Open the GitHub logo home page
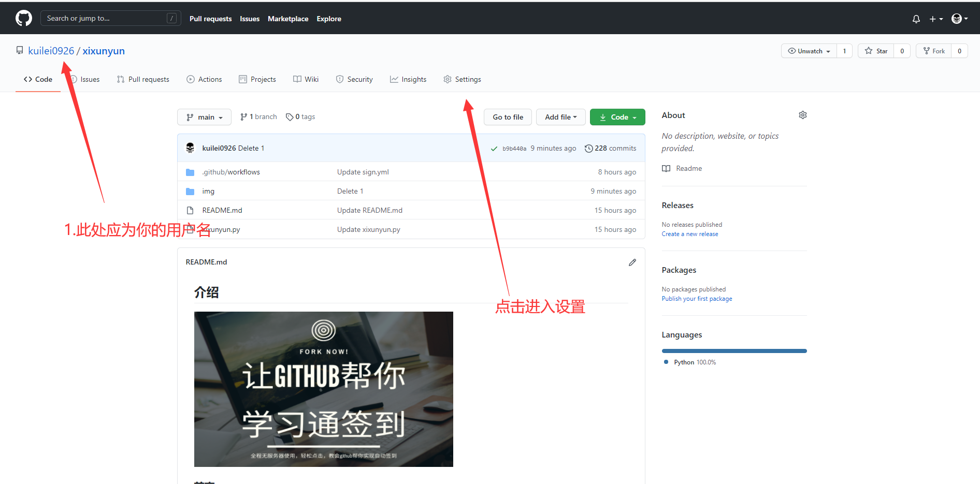 click(x=24, y=19)
